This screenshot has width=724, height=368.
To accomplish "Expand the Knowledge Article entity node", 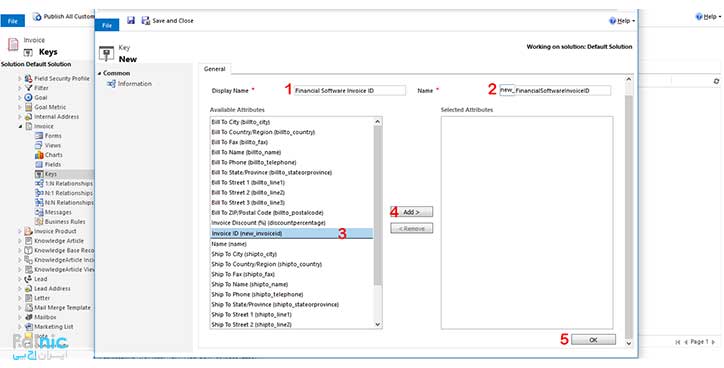I will click(20, 241).
